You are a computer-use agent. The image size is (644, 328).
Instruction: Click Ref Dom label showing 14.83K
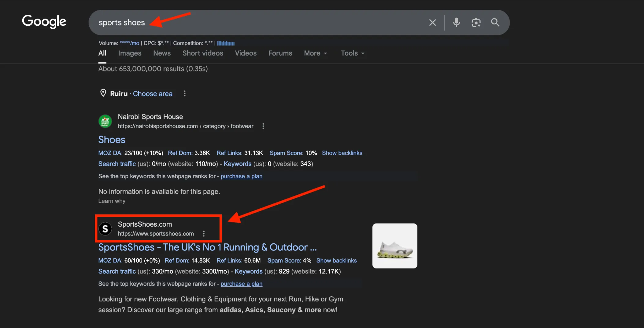pyautogui.click(x=177, y=261)
